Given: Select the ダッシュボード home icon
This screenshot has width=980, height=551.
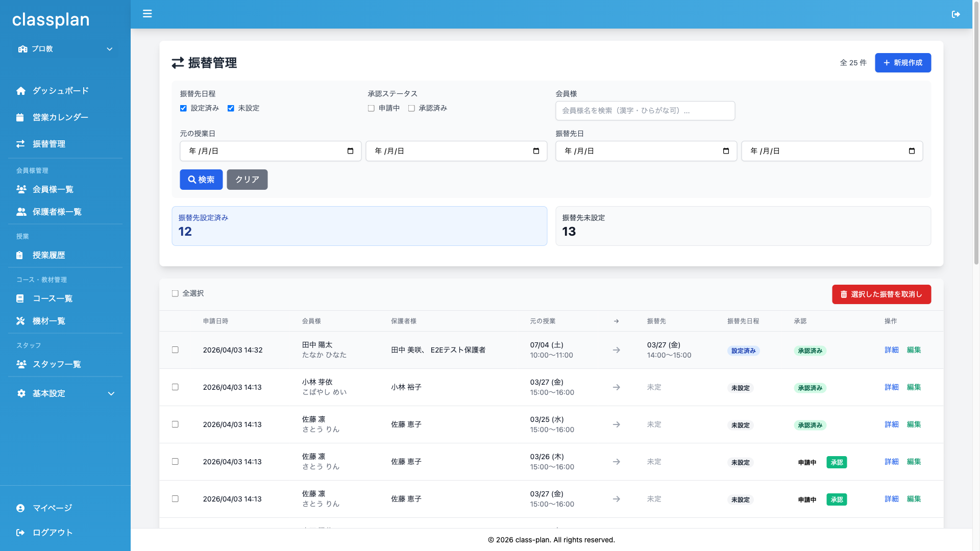Looking at the screenshot, I should 21,90.
